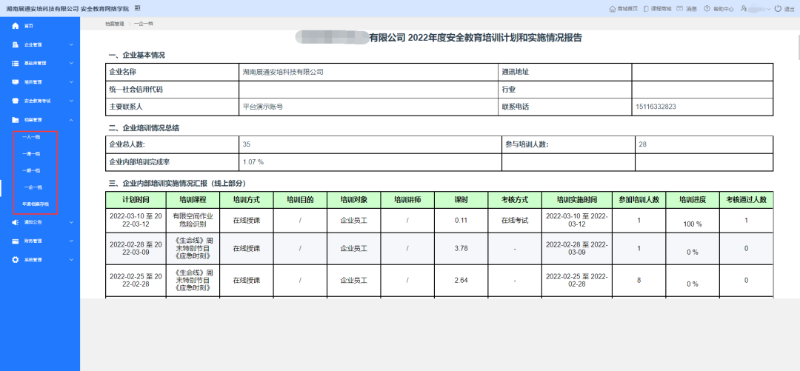This screenshot has height=371, width=800.
Task: Open the 一期一档 submenu item
Action: coord(32,170)
